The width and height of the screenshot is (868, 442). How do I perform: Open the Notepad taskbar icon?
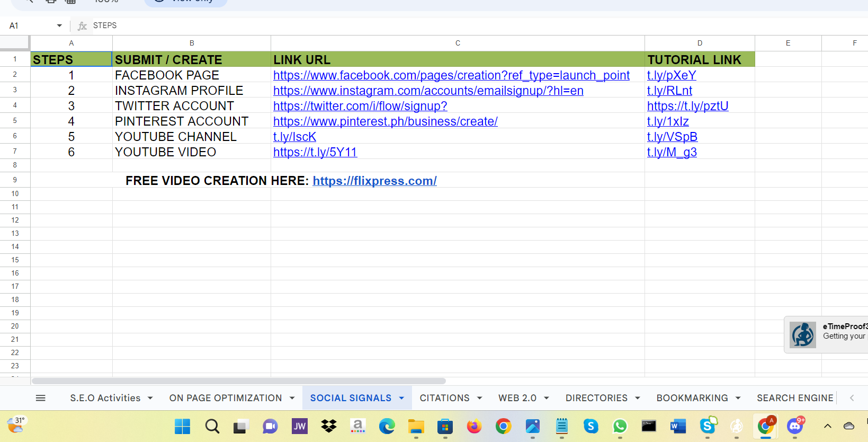[x=562, y=426]
